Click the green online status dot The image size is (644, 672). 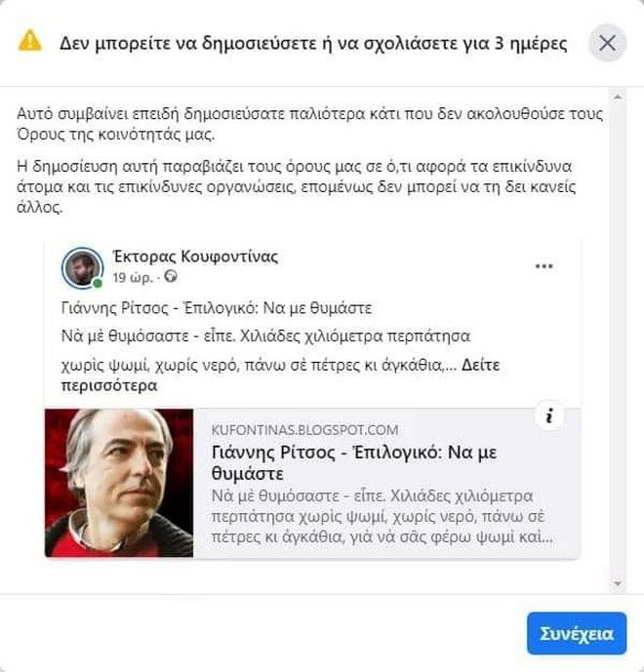pos(99,284)
